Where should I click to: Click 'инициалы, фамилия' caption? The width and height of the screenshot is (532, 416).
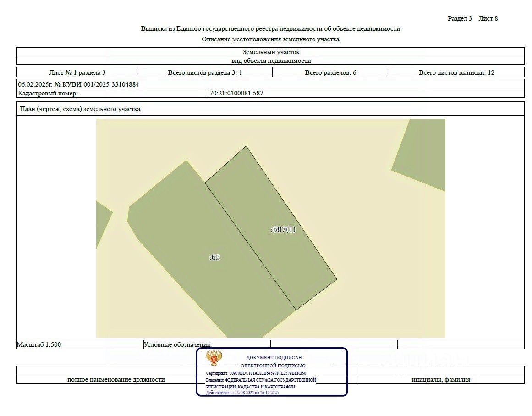point(441,380)
